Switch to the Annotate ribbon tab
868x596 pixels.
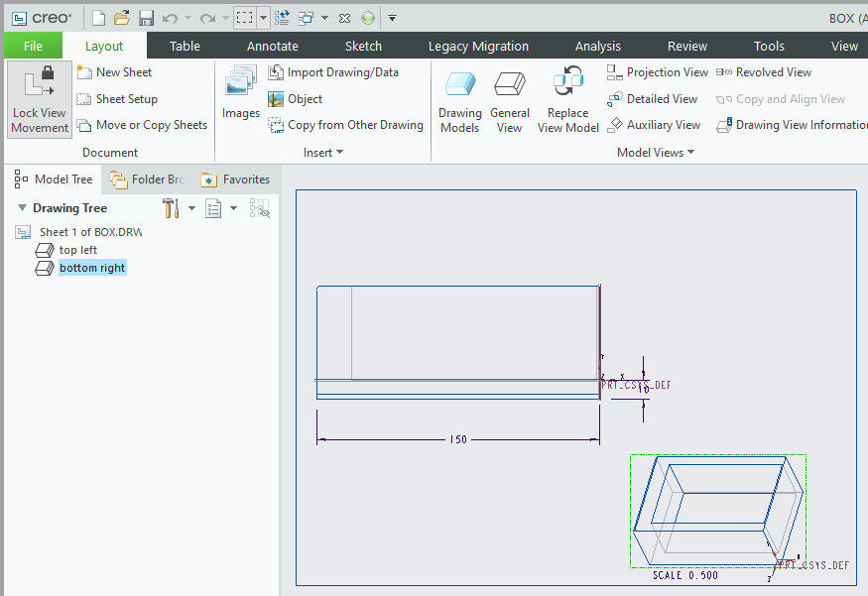[x=272, y=46]
